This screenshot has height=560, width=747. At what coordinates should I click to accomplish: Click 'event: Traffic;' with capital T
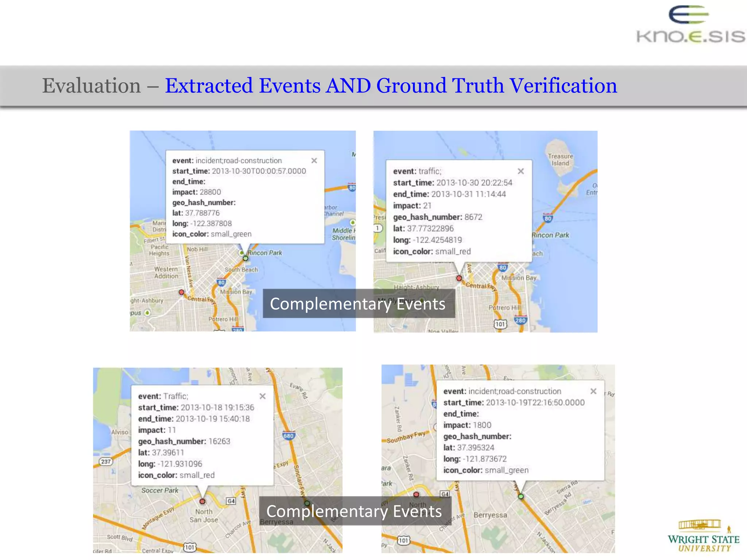163,396
